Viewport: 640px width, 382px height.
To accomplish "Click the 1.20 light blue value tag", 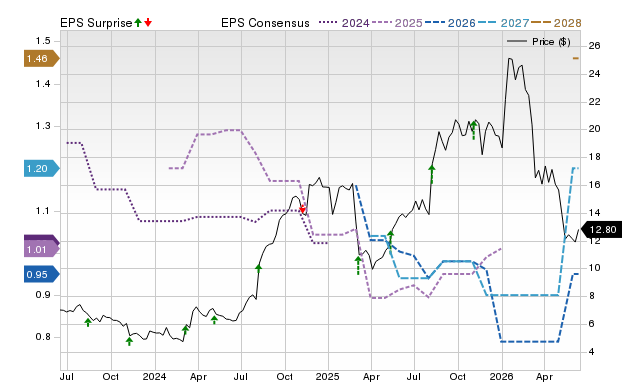I will pos(42,168).
